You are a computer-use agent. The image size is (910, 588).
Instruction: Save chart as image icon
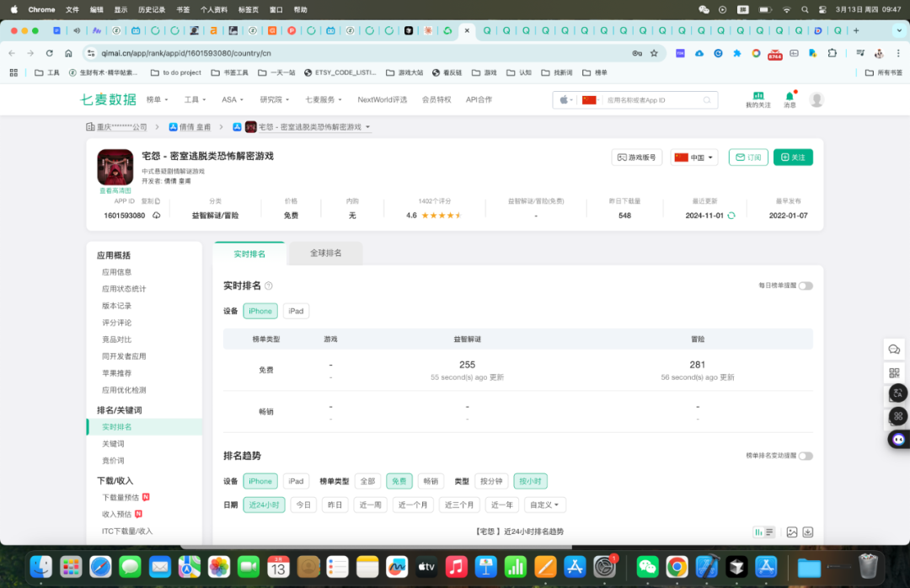point(791,532)
